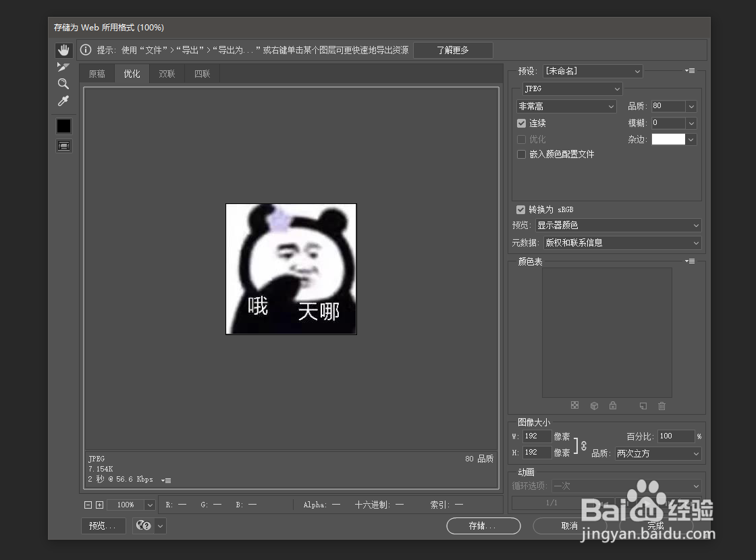Open the 循环选项 dropdown
The width and height of the screenshot is (756, 560).
pyautogui.click(x=626, y=486)
